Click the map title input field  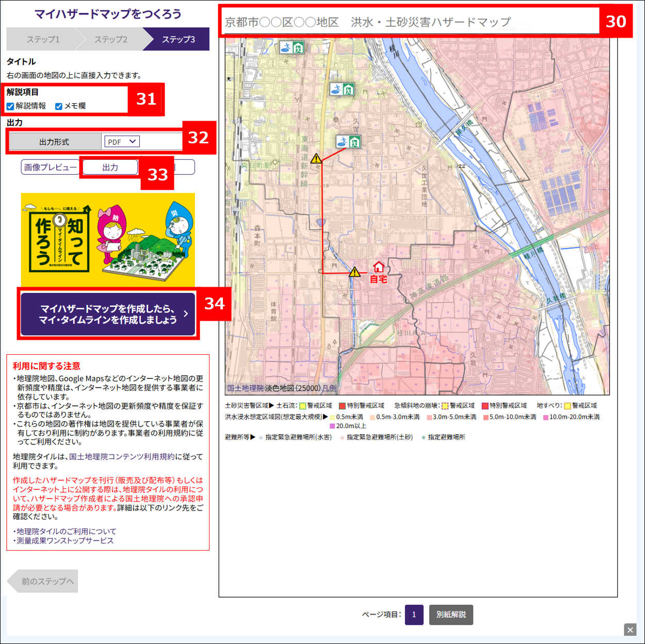[411, 22]
